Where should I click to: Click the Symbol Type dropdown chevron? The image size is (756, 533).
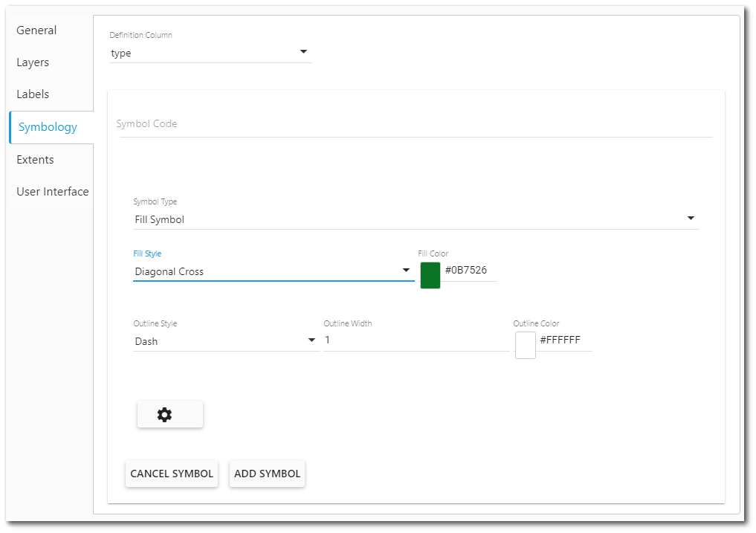coord(691,218)
